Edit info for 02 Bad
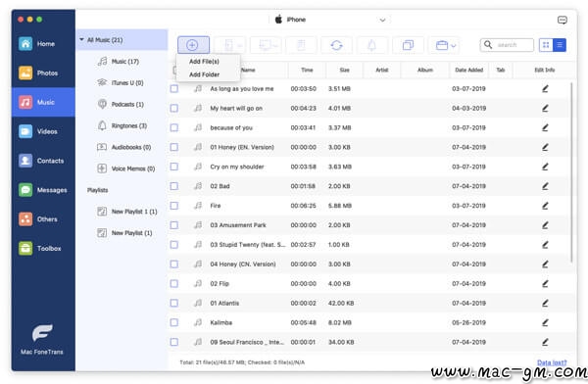The height and width of the screenshot is (384, 588). coord(545,186)
